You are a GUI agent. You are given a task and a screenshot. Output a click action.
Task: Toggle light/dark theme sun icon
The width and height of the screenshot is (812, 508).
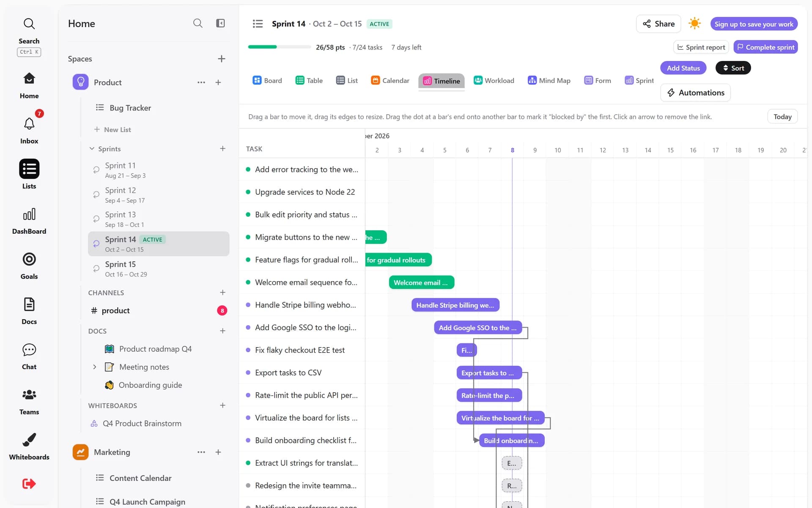pyautogui.click(x=694, y=24)
